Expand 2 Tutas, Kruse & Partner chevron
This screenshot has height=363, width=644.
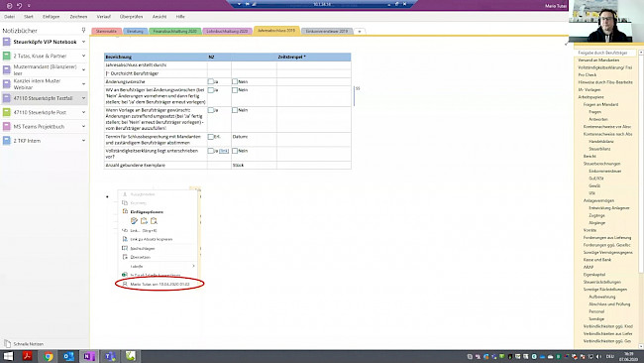(x=83, y=56)
